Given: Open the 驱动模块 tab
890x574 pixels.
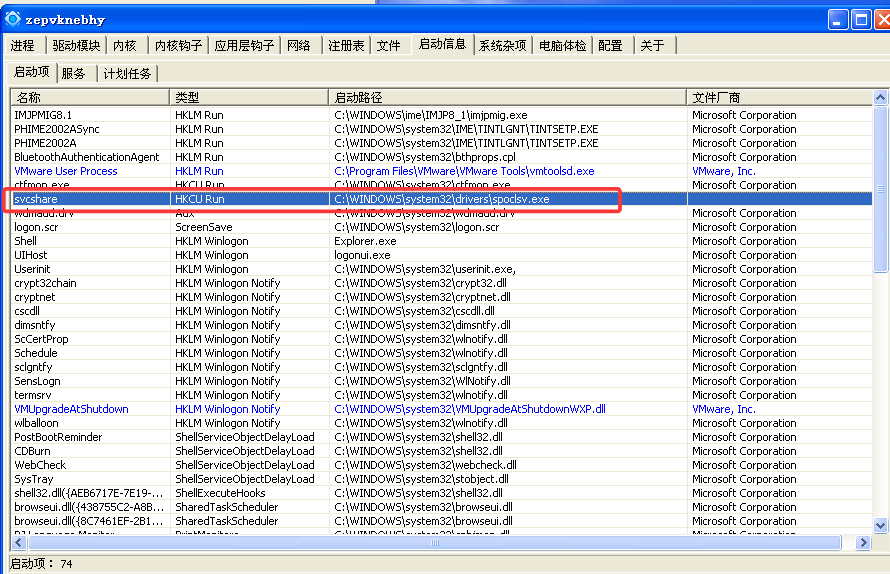Looking at the screenshot, I should (76, 46).
